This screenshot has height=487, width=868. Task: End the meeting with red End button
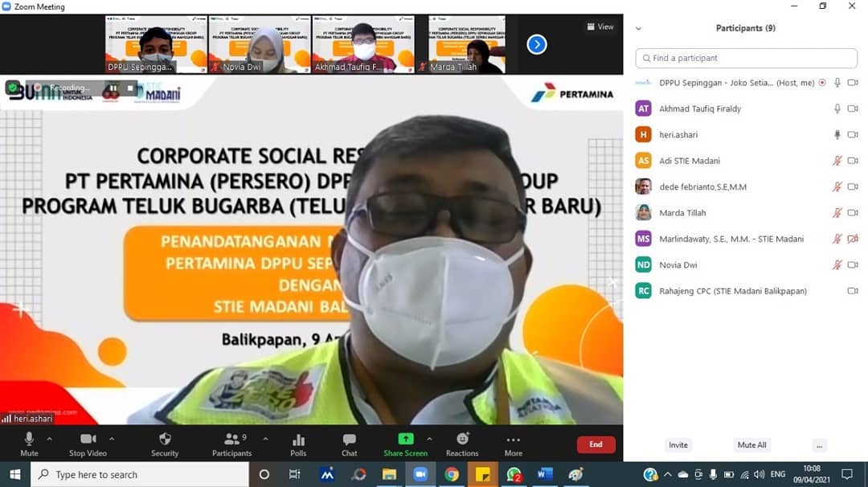pos(596,444)
